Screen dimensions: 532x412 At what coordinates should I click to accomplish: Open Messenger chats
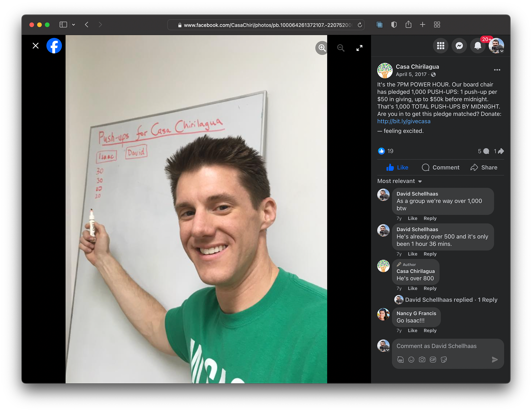[459, 46]
